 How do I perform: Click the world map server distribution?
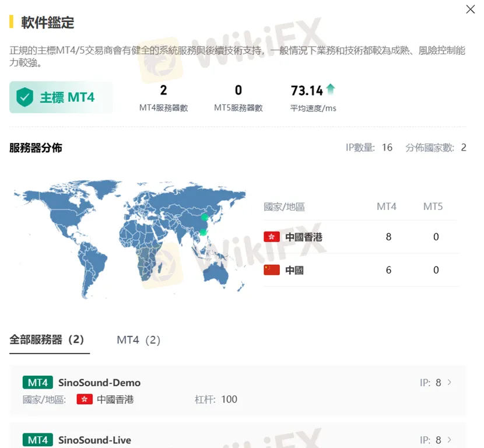coord(129,239)
